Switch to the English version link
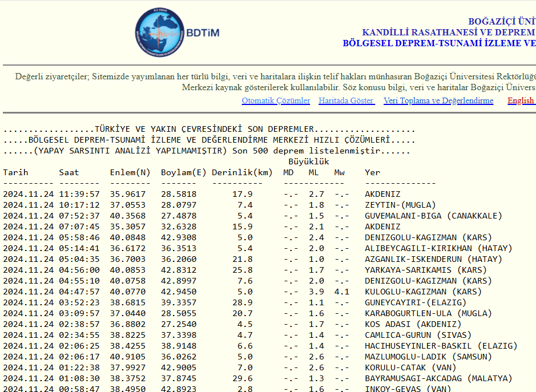 (x=521, y=101)
